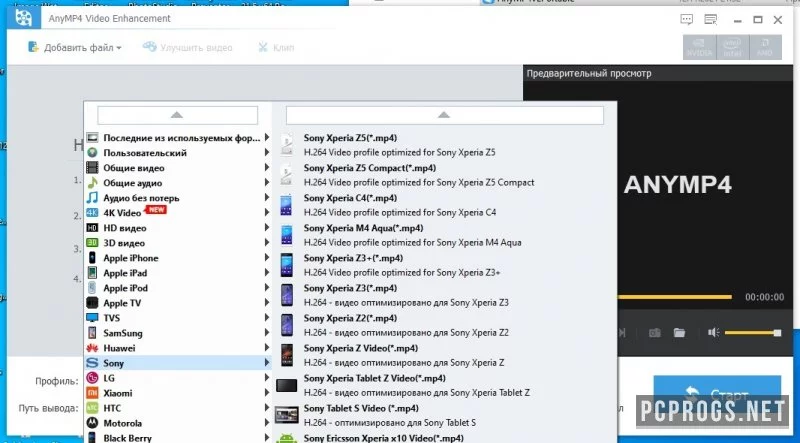Click the Клип toolbar button
Viewport: 800px width, 443px height.
pyautogui.click(x=276, y=47)
